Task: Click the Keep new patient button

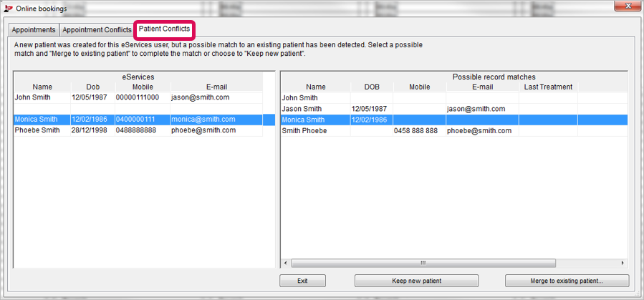Action: 416,281
